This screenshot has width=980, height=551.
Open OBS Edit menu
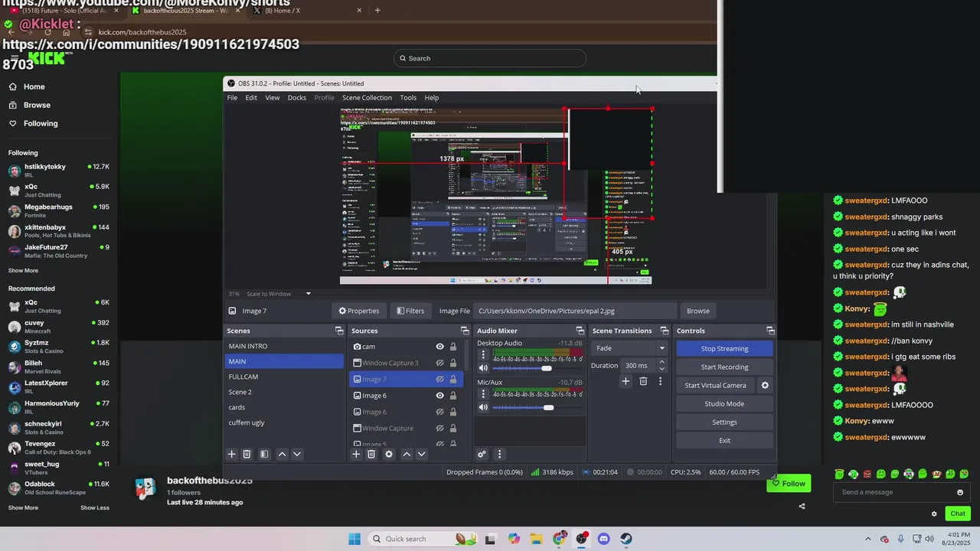click(251, 97)
